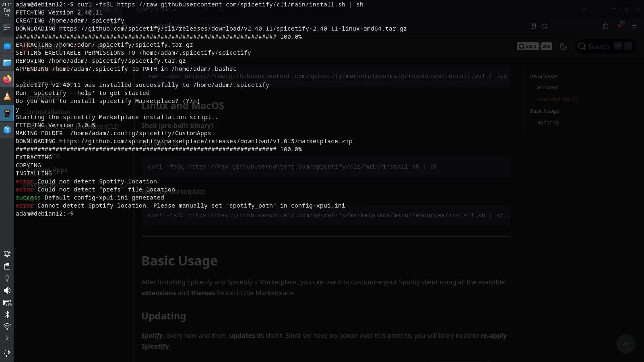Click the clock showing 21:11 Tue 17

(x=7, y=10)
